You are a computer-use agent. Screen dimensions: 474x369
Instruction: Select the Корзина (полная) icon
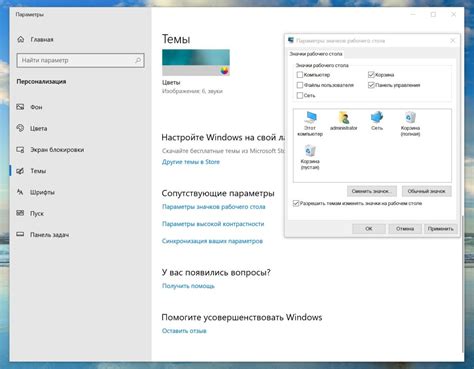click(410, 117)
